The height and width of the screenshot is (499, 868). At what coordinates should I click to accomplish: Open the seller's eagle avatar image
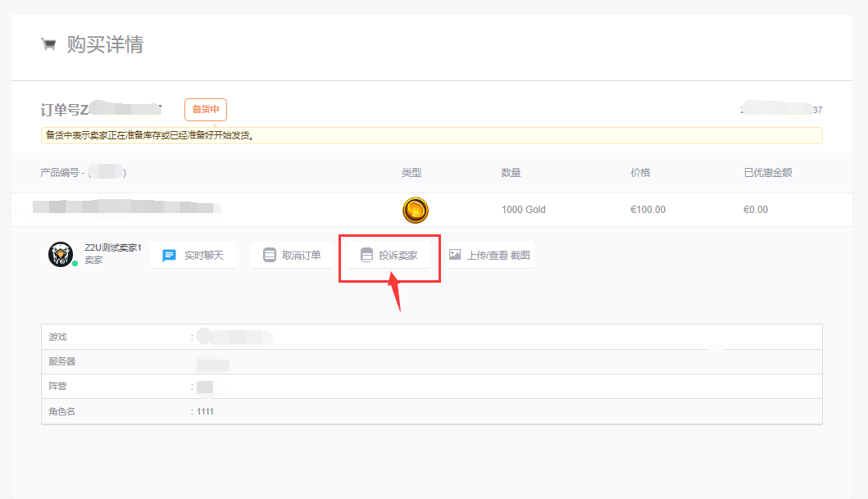[61, 255]
